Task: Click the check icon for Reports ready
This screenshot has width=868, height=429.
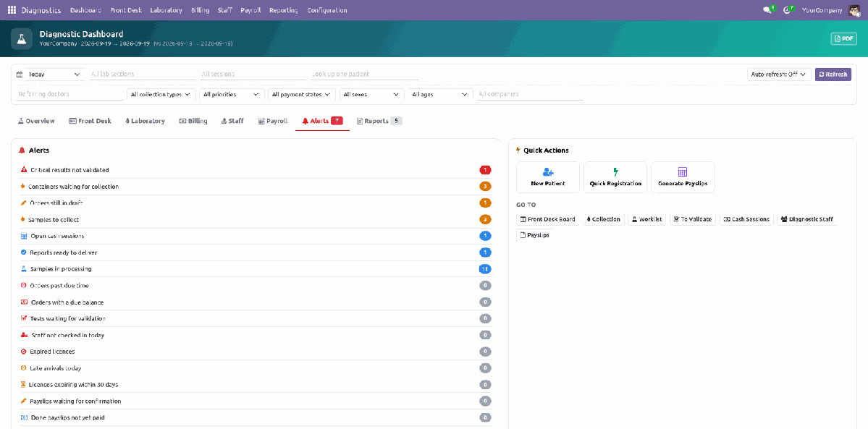Action: click(x=24, y=252)
